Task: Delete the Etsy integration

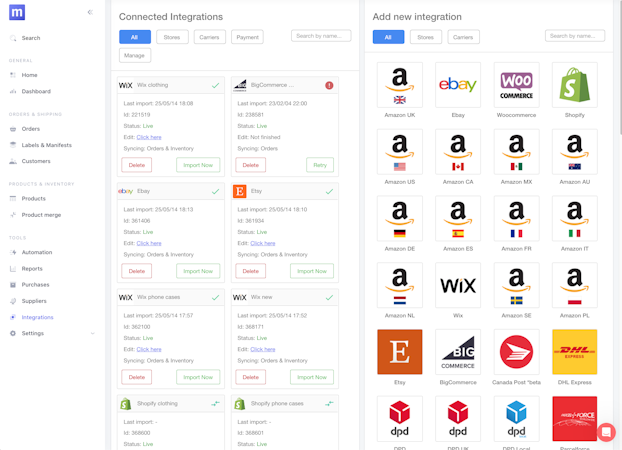Action: [x=251, y=271]
